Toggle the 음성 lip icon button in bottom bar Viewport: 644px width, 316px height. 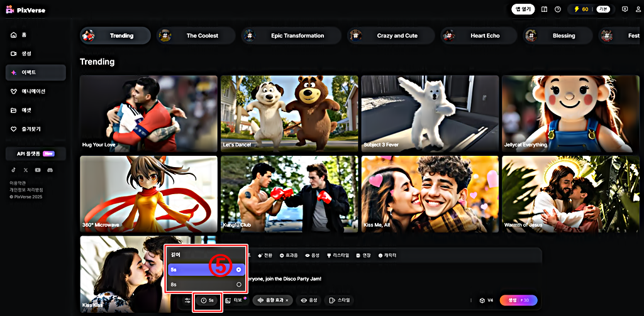(309, 300)
